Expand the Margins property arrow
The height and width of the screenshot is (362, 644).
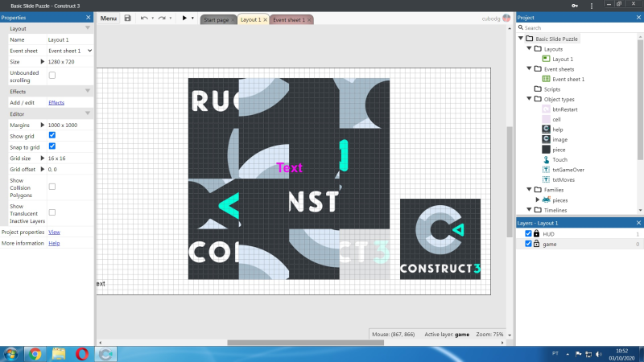[x=43, y=125]
